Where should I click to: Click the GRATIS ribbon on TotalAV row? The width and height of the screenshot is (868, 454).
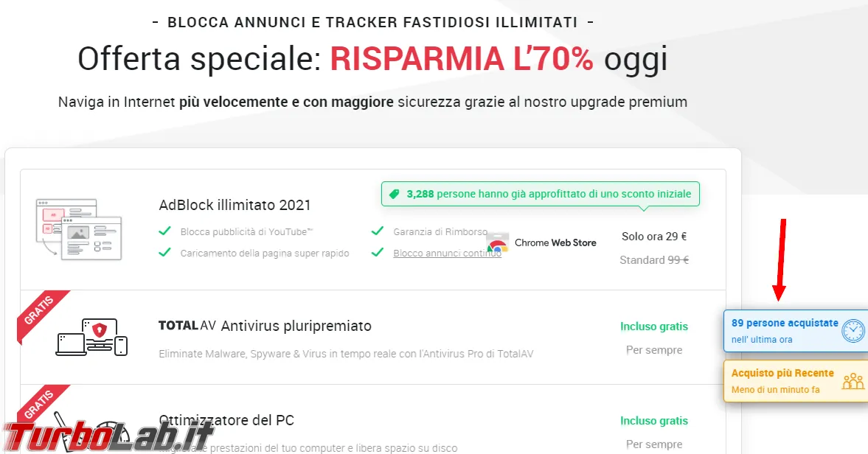tap(40, 312)
